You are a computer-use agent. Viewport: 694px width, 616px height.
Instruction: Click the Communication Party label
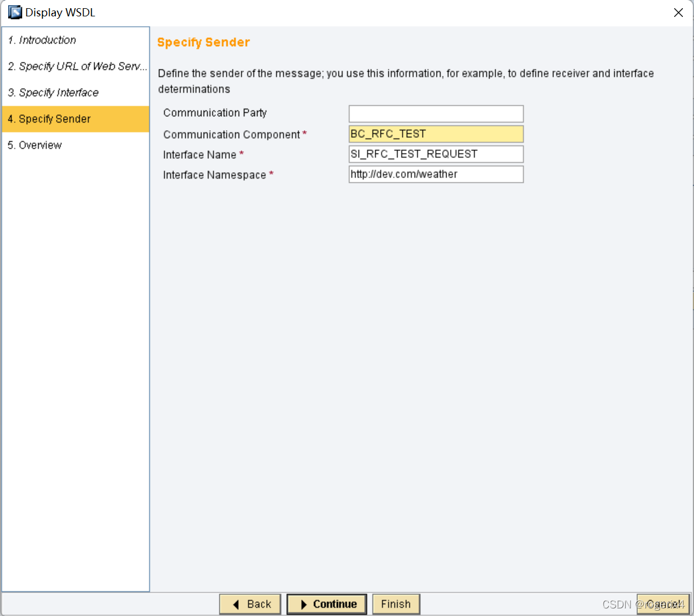(x=215, y=113)
